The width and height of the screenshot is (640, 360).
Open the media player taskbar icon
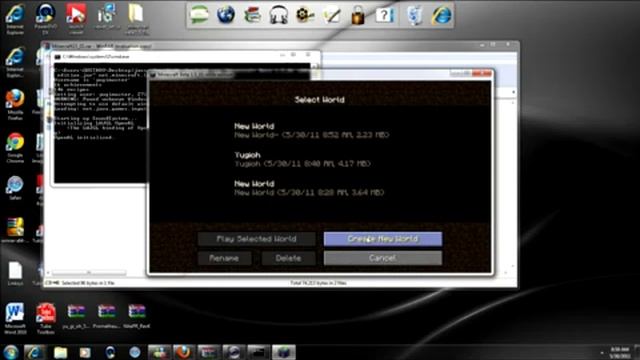click(x=85, y=352)
